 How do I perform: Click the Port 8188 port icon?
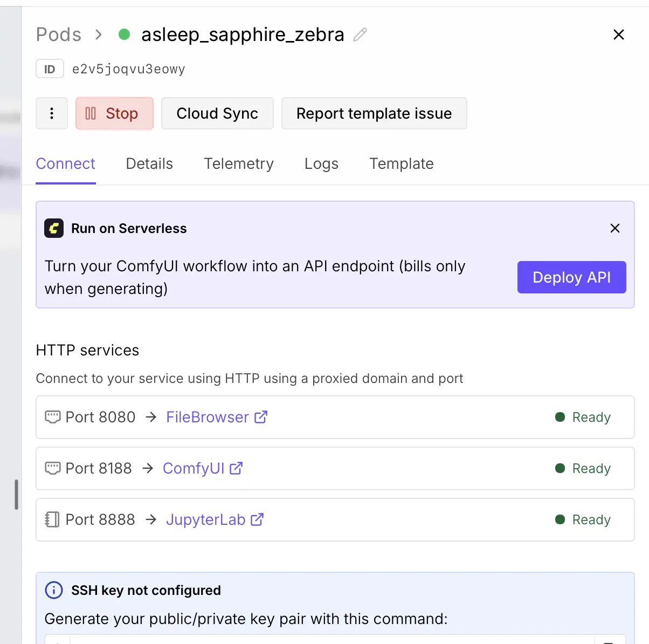(x=52, y=468)
